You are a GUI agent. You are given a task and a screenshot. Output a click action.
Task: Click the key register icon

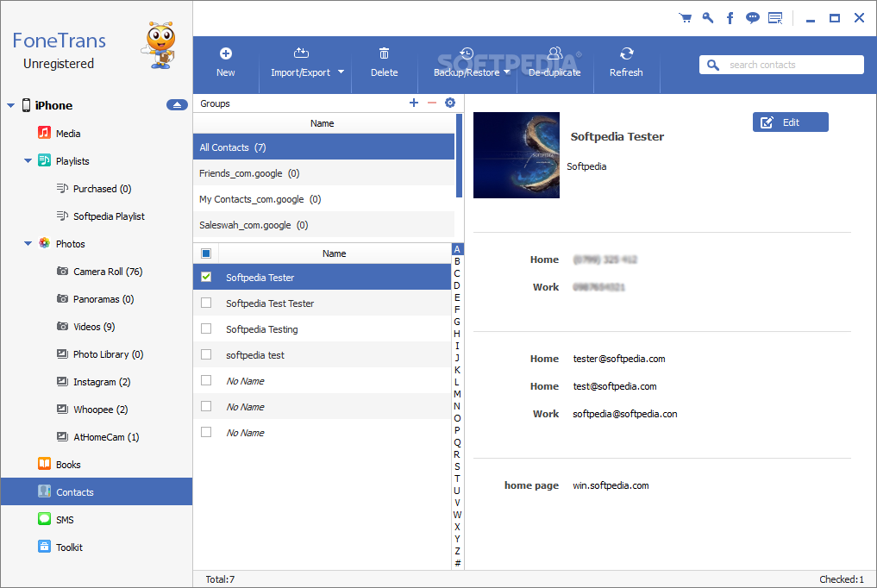click(708, 18)
